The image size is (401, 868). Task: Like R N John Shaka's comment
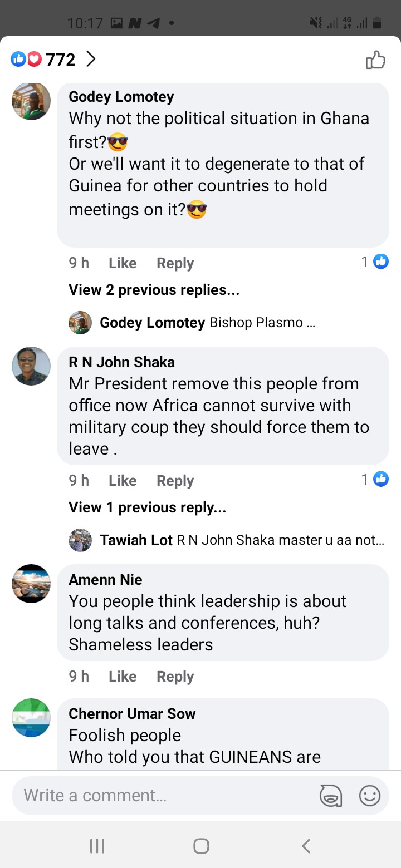tap(123, 480)
